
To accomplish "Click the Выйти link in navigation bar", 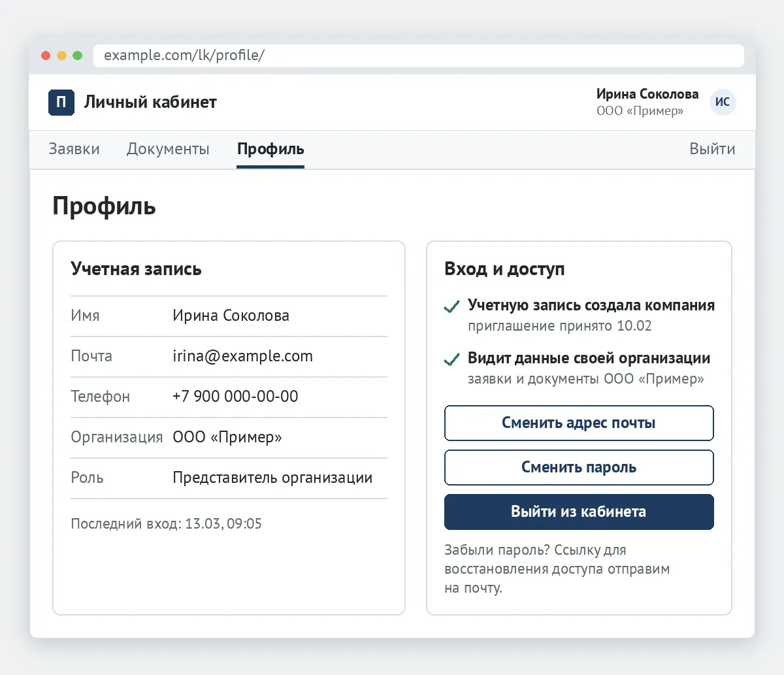I will (x=712, y=149).
